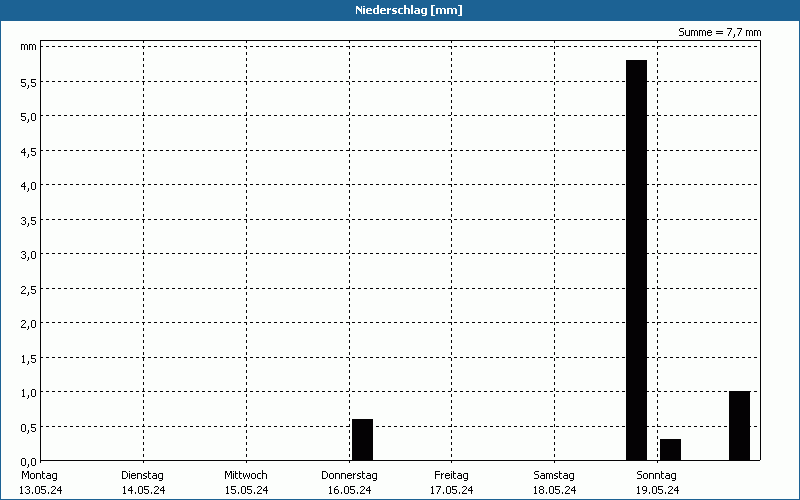800x500 pixels.
Task: Click the '2,5' y-axis value
Action: coord(29,289)
